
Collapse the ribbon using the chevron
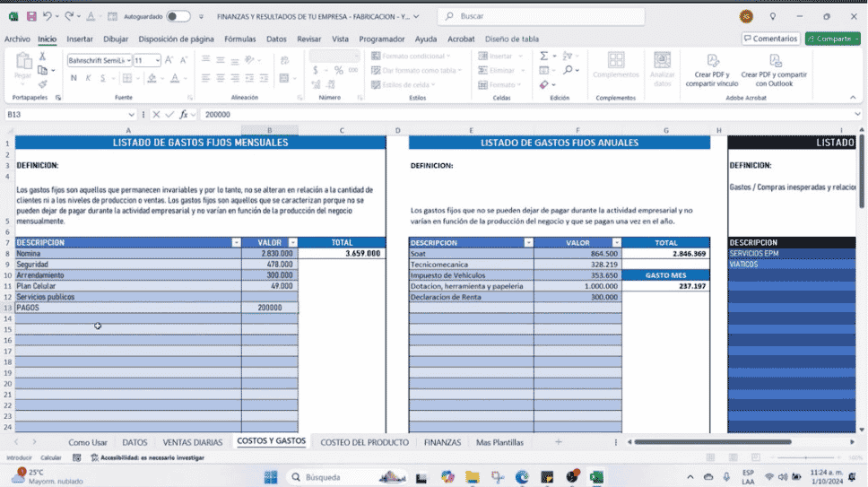pos(853,98)
